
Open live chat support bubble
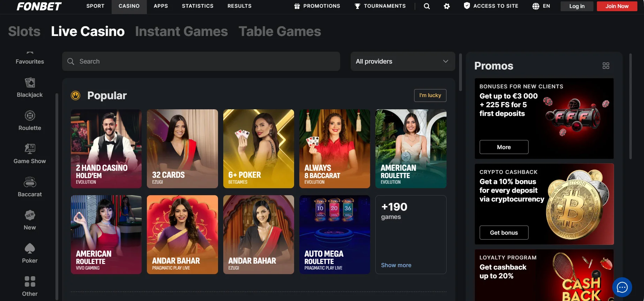coord(622,287)
